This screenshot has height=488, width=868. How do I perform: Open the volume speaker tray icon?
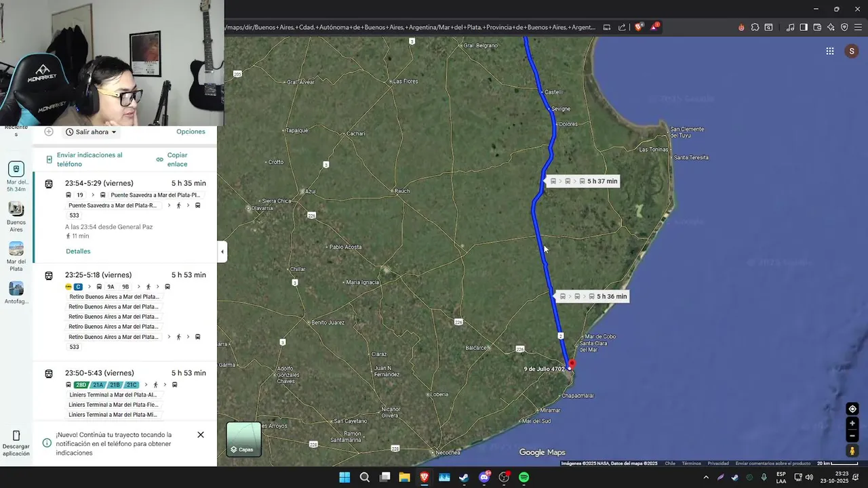tap(809, 477)
